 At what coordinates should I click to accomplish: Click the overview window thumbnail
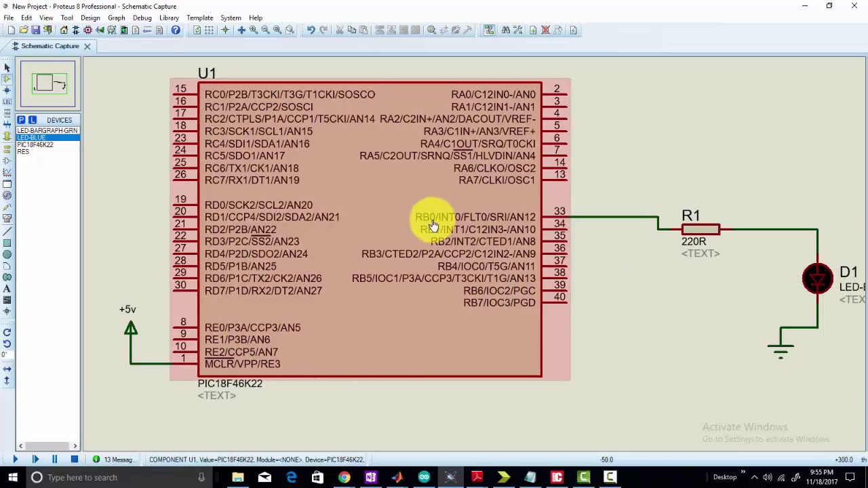coord(47,84)
